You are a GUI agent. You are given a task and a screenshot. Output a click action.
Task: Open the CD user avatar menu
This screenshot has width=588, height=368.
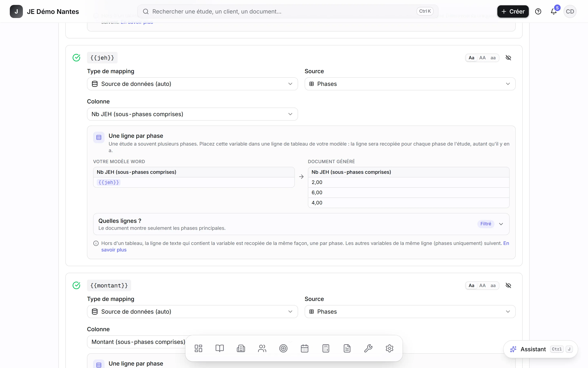570,11
